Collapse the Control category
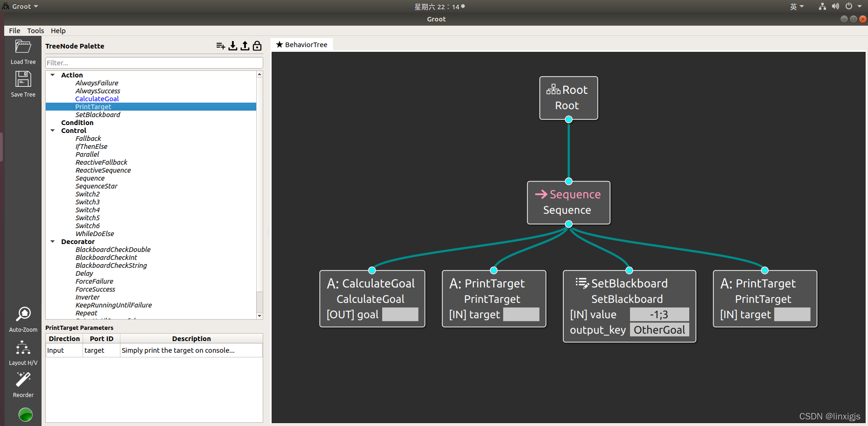Screen dimensions: 868x426 click(x=52, y=130)
